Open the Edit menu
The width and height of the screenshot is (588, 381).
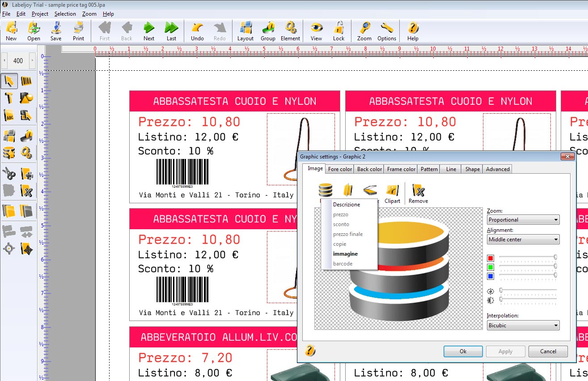tap(21, 14)
